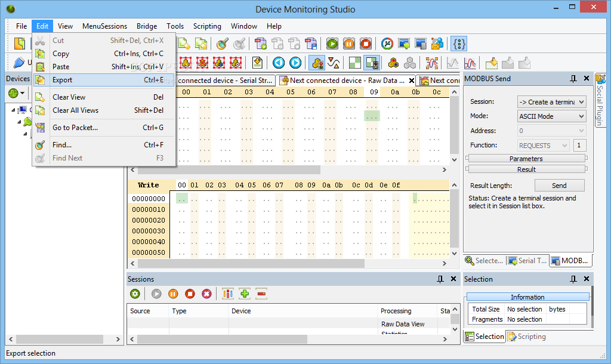Screen dimensions: 611x364
Task: Select Clear All Views in Edit menu
Action: coord(104,110)
